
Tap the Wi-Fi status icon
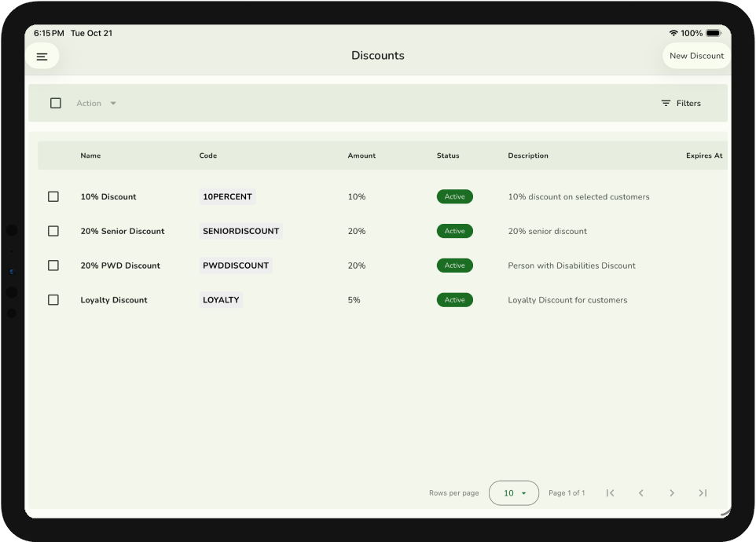point(673,33)
